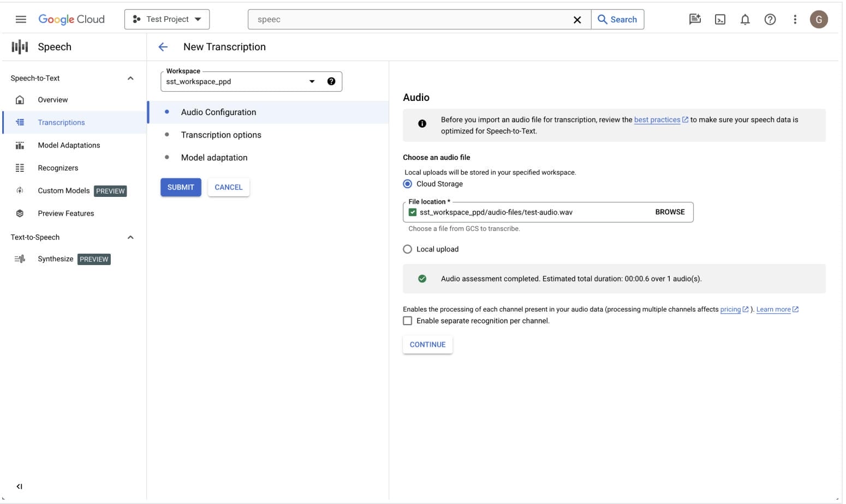The height and width of the screenshot is (504, 846).
Task: Open the main navigation hamburger menu
Action: click(21, 20)
